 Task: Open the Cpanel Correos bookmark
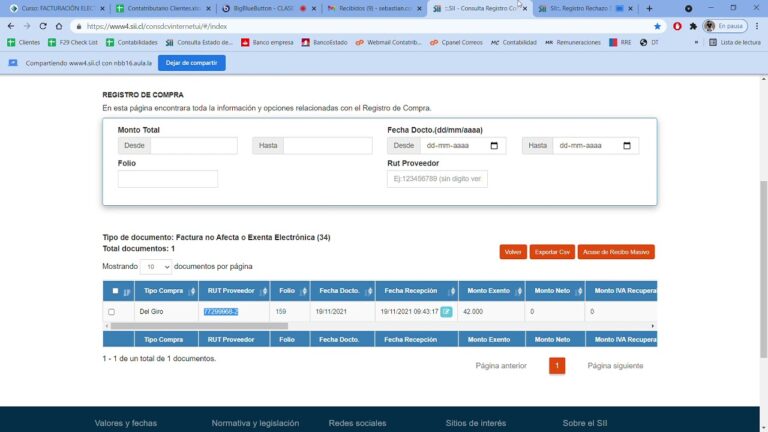click(456, 43)
